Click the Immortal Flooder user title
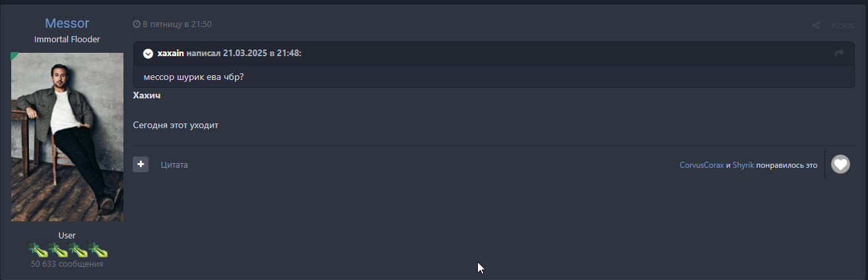This screenshot has width=868, height=280. [x=67, y=40]
